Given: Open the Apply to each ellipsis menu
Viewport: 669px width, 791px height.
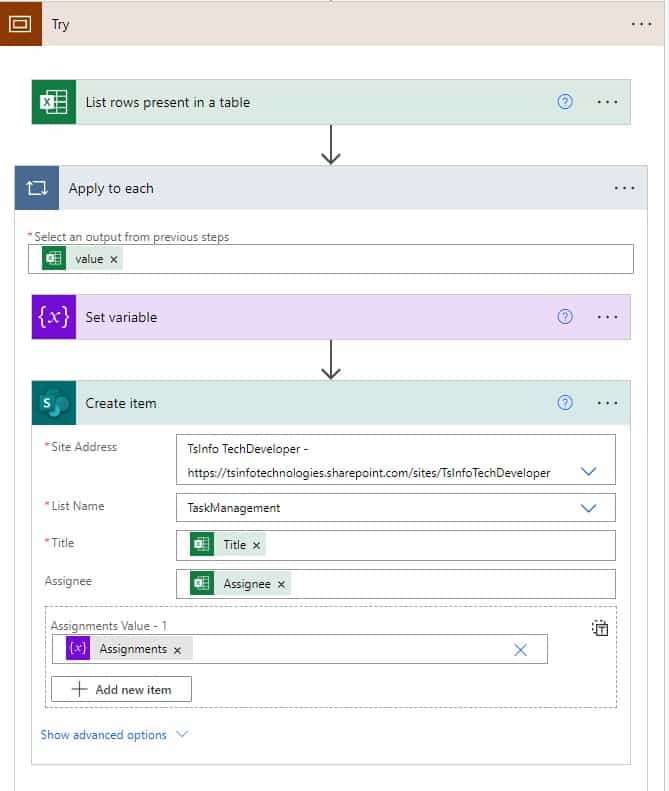Looking at the screenshot, I should point(624,188).
